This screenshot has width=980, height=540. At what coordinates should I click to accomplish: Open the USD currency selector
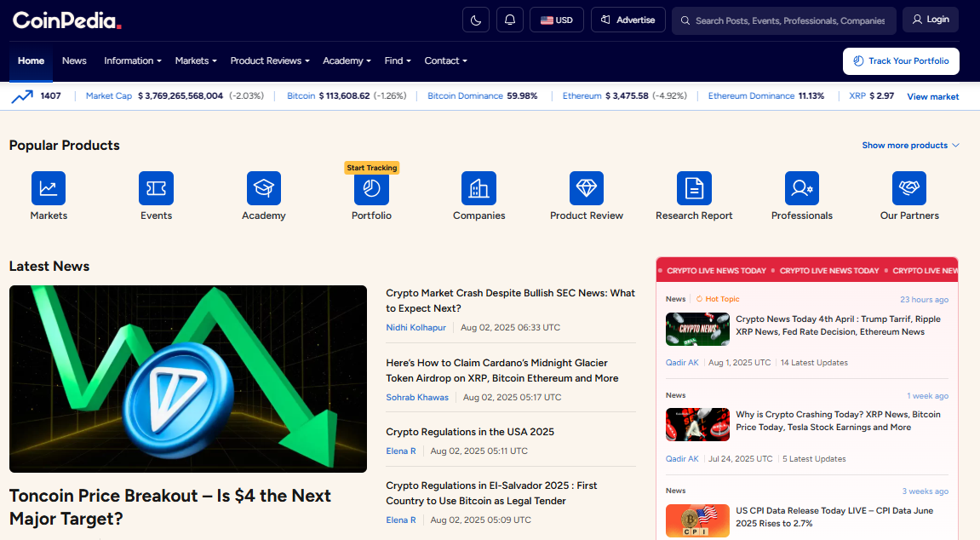click(556, 19)
